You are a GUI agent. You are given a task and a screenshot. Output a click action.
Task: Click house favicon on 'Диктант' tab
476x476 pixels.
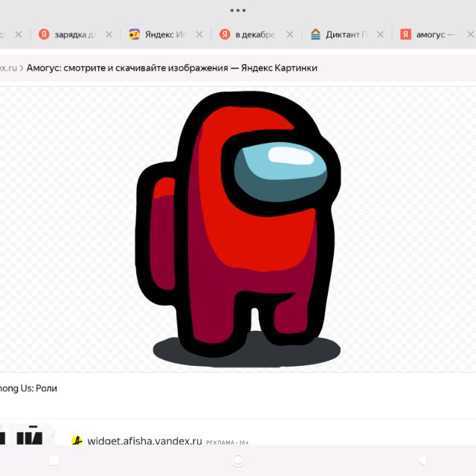click(315, 34)
